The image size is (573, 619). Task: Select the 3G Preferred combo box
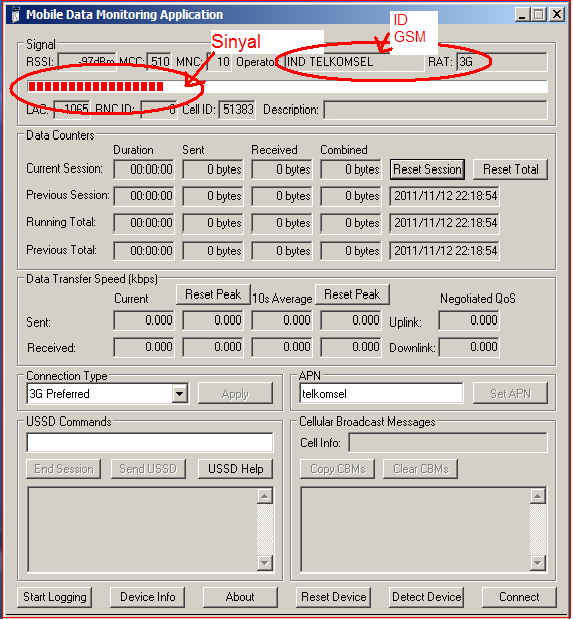[x=107, y=394]
